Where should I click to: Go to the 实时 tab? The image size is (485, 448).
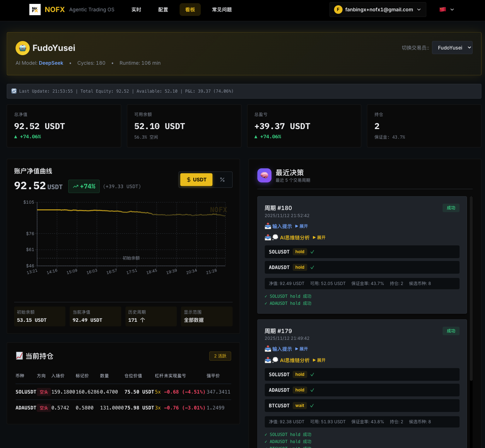136,10
